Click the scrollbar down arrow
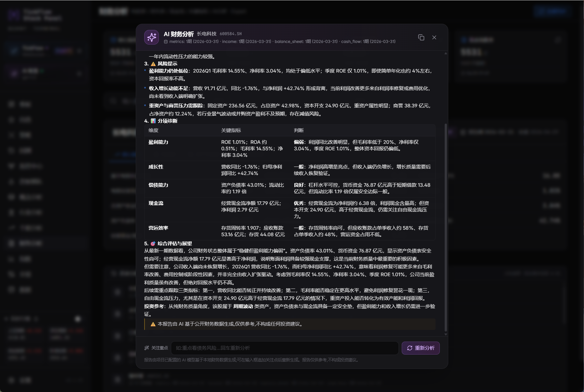This screenshot has width=584, height=392. point(446,334)
